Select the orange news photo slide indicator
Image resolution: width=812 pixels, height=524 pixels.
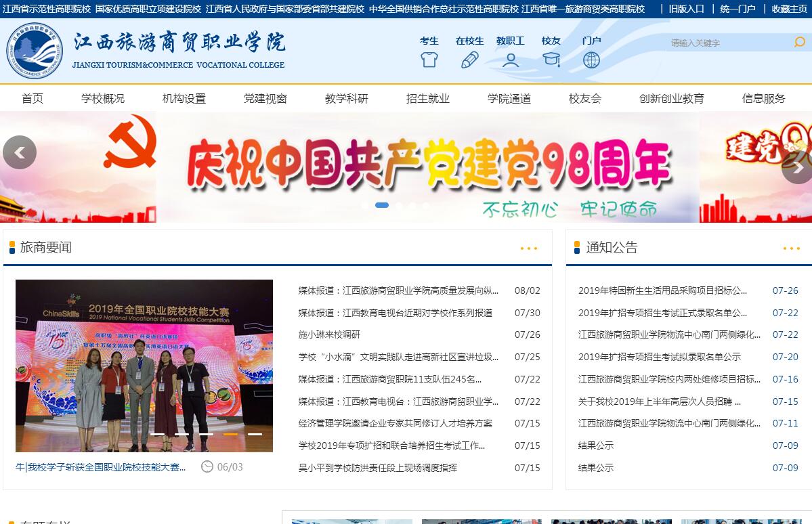230,434
